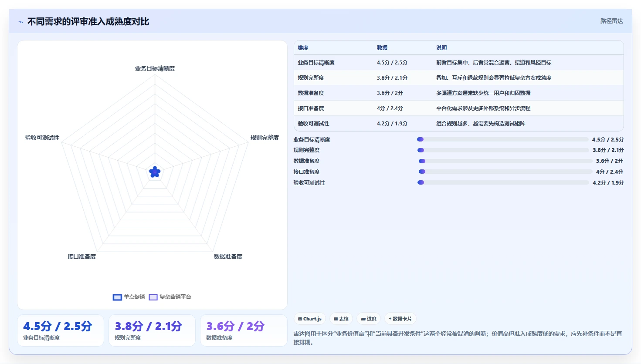Click the 进度 tag chip
The image size is (641, 364).
(x=369, y=319)
